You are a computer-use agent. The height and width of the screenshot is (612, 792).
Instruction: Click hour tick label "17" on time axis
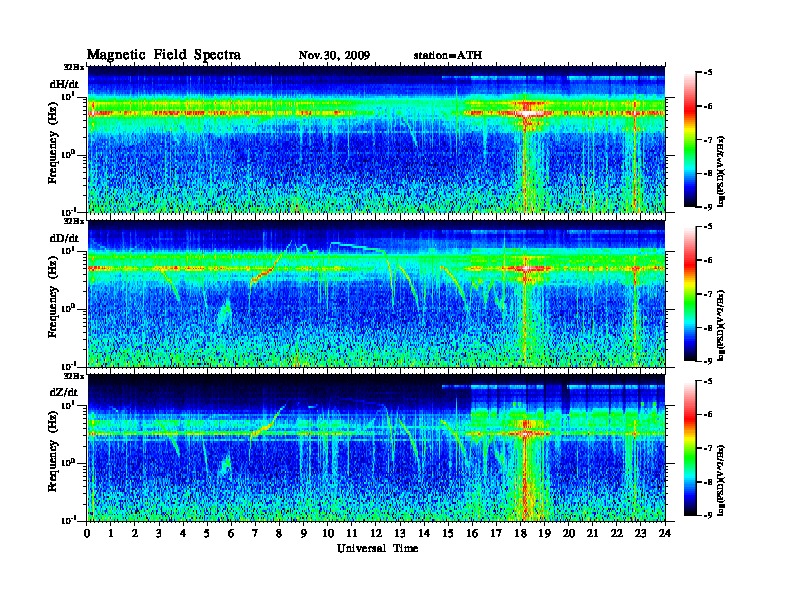(x=497, y=534)
